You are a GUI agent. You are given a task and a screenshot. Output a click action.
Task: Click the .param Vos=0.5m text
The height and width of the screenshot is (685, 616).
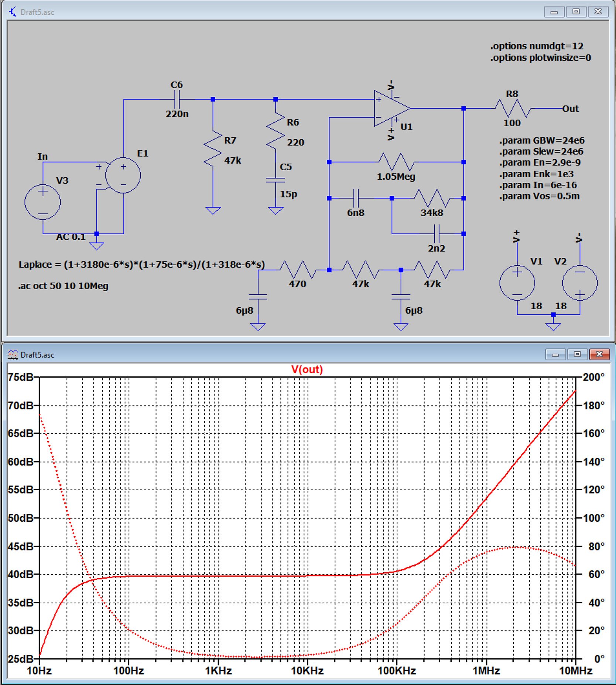pyautogui.click(x=540, y=196)
